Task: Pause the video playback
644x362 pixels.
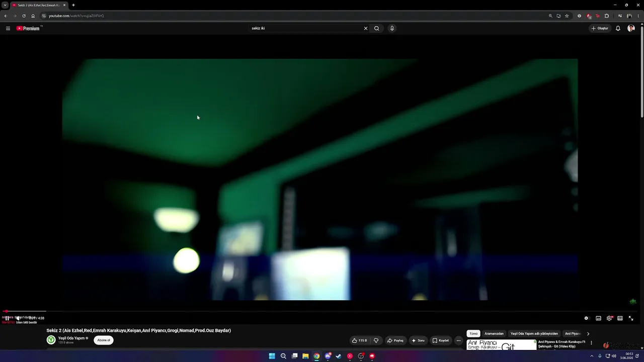Action: (7, 318)
